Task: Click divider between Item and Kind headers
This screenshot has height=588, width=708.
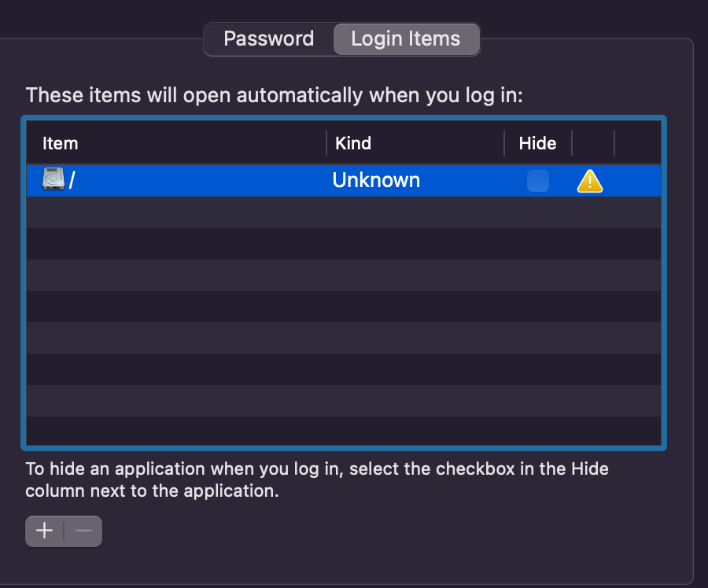Action: (326, 143)
